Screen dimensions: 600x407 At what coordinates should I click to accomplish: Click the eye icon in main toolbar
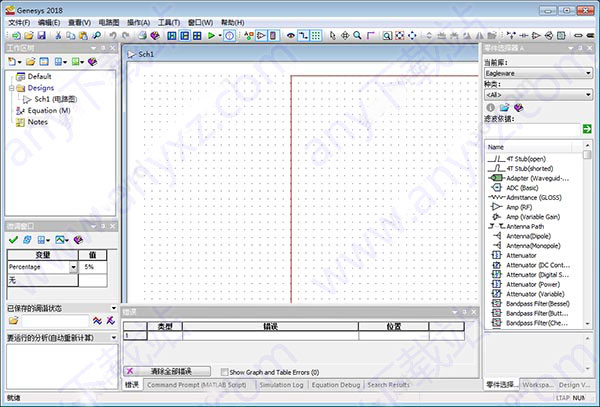point(291,36)
